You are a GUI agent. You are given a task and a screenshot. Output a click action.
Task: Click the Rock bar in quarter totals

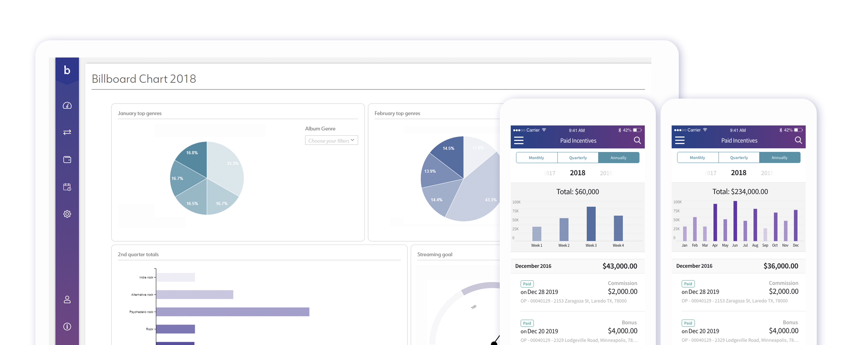(x=176, y=329)
